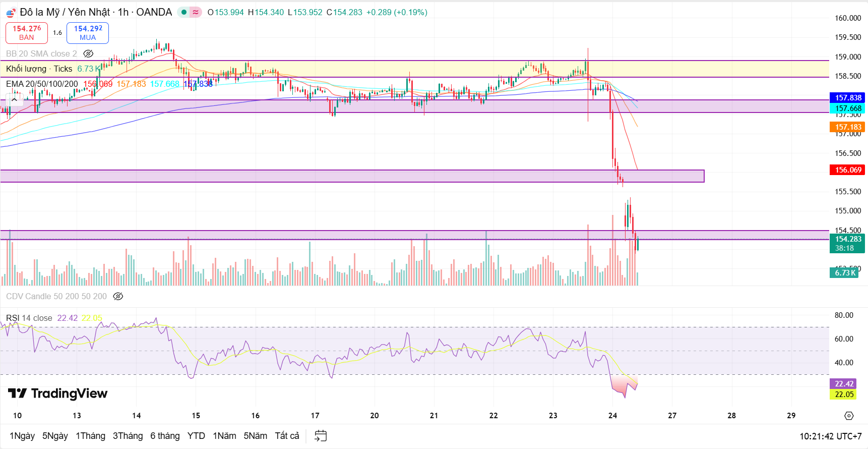Click the red BÁN sell button
Screen dimensions: 868x449
click(x=27, y=33)
